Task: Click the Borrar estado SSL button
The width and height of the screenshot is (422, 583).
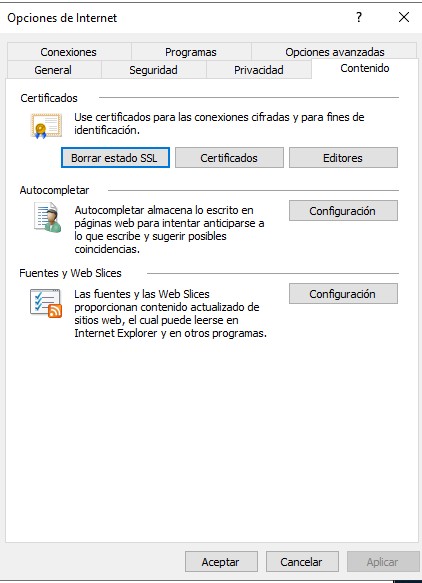Action: tap(115, 158)
